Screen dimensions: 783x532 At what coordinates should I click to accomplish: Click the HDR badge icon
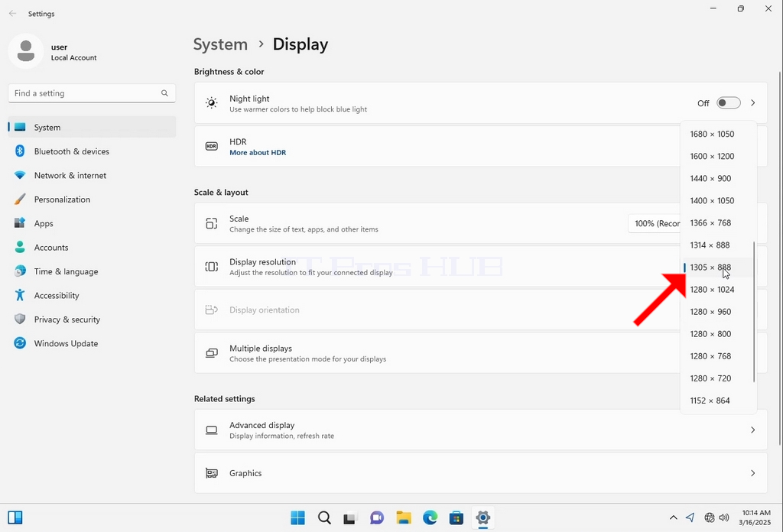(x=212, y=146)
